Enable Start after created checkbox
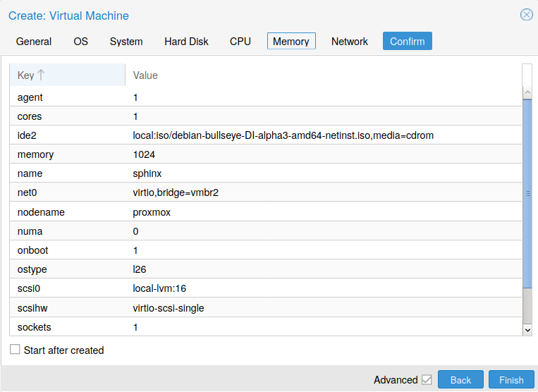This screenshot has width=538, height=392. (x=15, y=350)
